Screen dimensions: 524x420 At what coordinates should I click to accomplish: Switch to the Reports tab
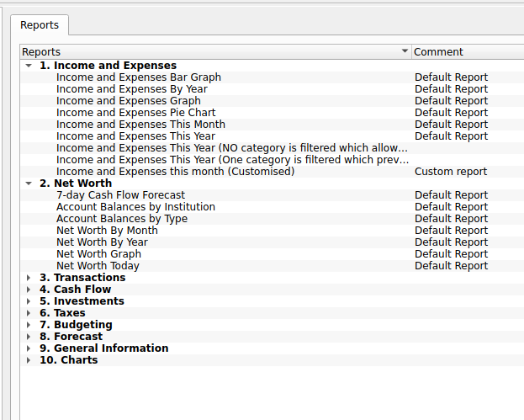[x=40, y=26]
